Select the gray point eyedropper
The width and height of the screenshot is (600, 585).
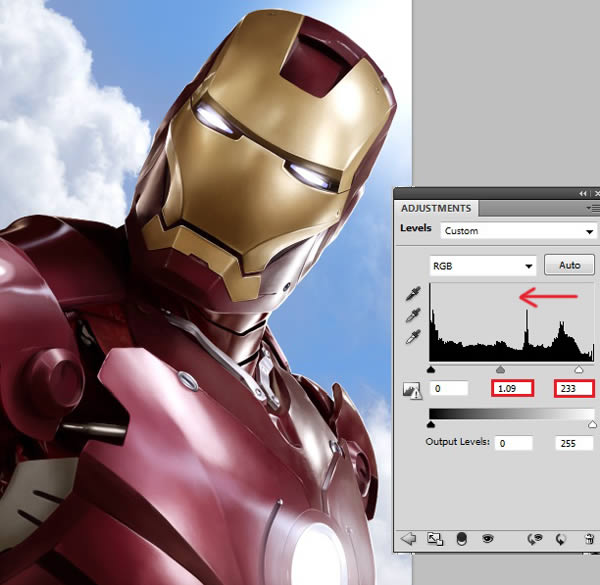(x=413, y=315)
